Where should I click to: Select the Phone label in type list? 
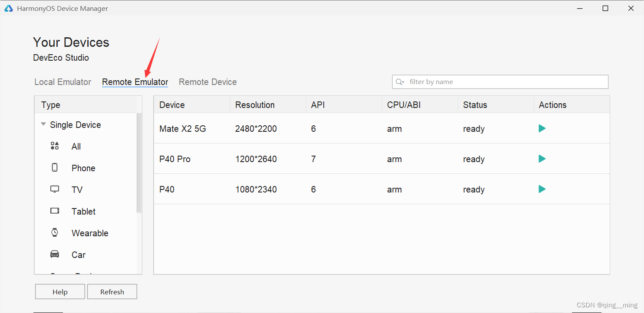(x=83, y=168)
